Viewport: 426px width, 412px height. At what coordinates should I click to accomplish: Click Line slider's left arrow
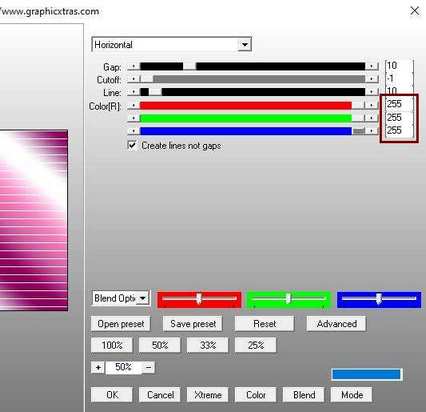(134, 92)
